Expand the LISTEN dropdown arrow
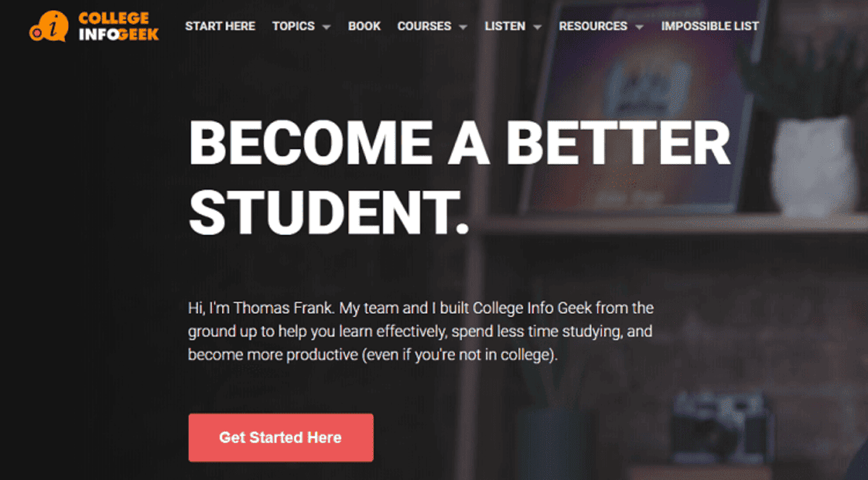 coord(537,27)
